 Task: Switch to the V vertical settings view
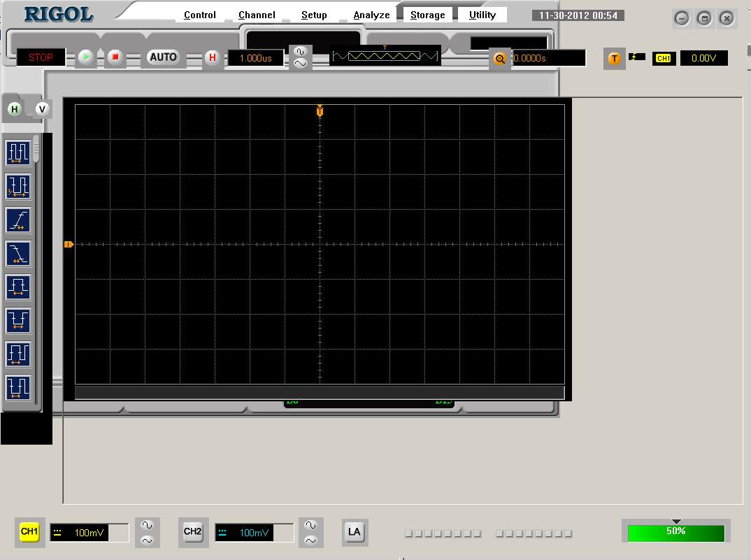point(41,108)
